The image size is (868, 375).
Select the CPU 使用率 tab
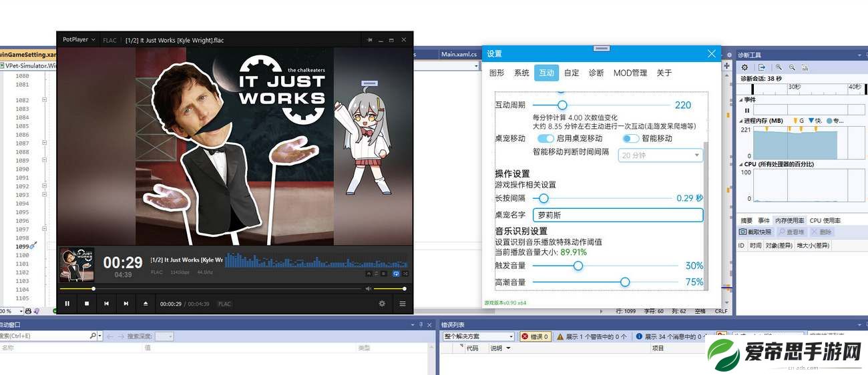[825, 220]
